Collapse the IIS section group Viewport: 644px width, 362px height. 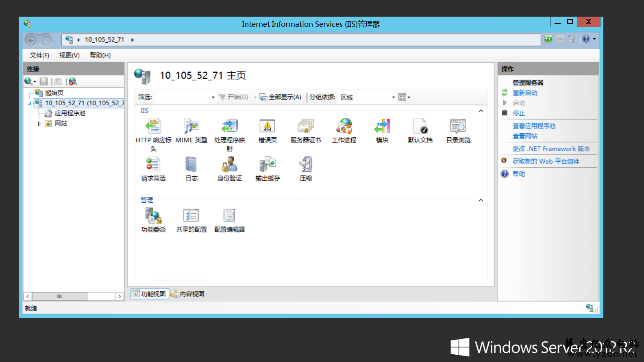(481, 111)
